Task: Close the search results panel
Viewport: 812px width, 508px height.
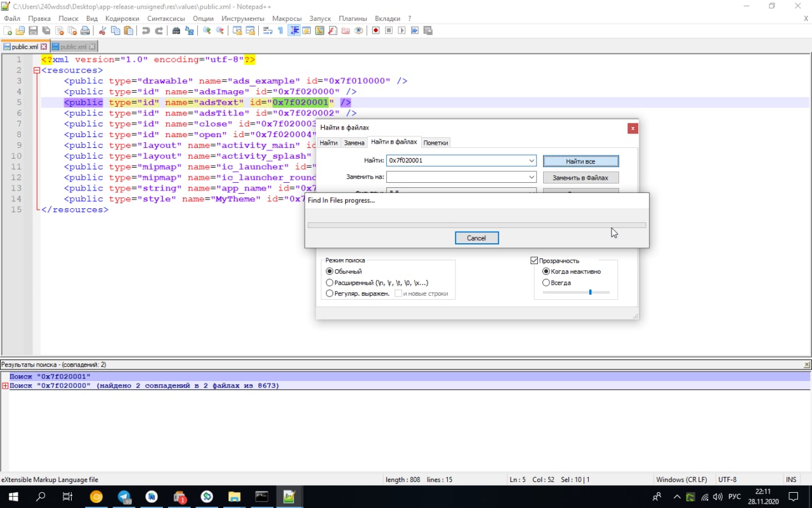Action: pos(807,365)
